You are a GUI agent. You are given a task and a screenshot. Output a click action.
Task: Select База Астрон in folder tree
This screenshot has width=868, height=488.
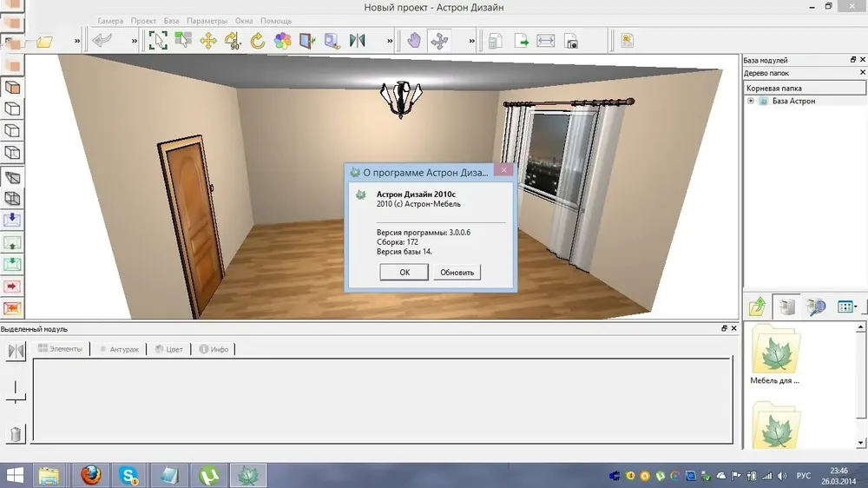tap(793, 101)
